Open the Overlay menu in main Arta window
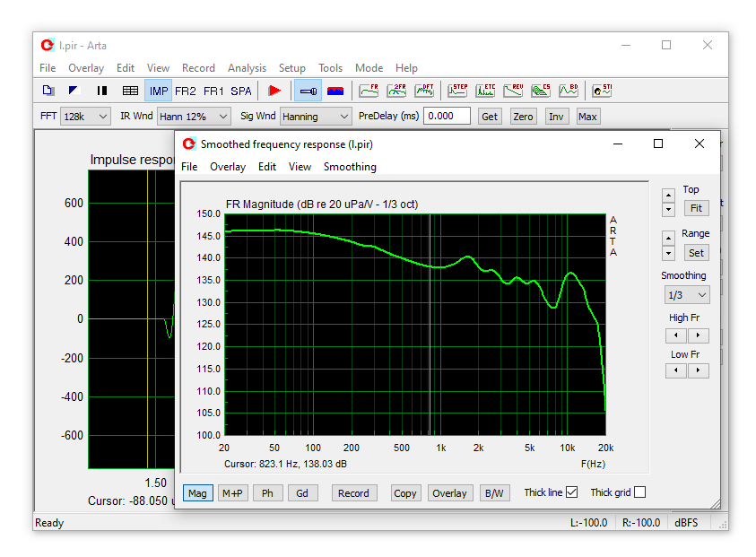The image size is (756, 557). (86, 68)
